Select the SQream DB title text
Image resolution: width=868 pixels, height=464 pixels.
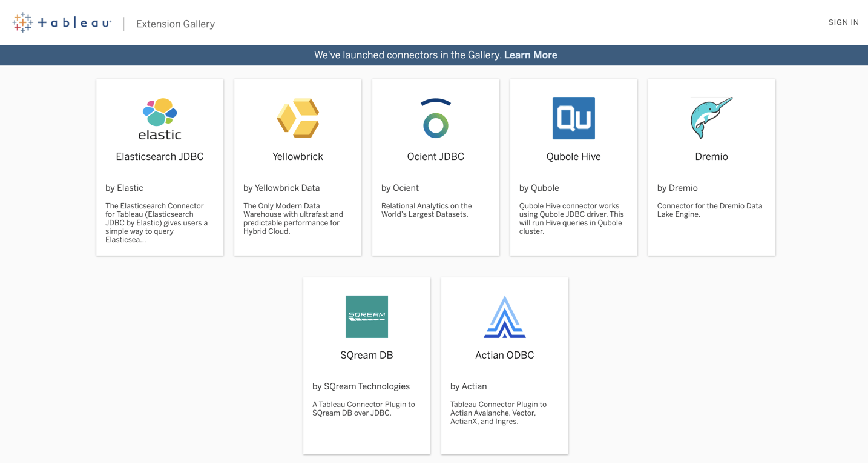coord(367,355)
